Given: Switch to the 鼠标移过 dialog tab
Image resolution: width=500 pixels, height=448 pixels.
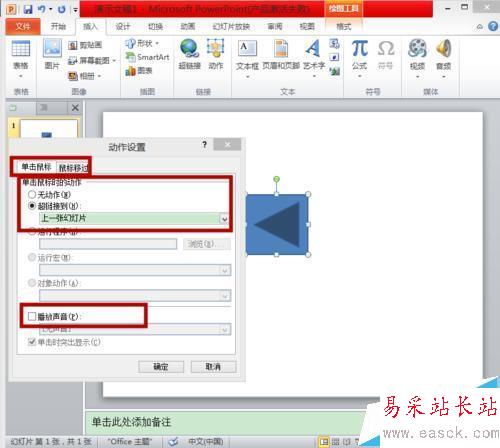Looking at the screenshot, I should [x=73, y=168].
